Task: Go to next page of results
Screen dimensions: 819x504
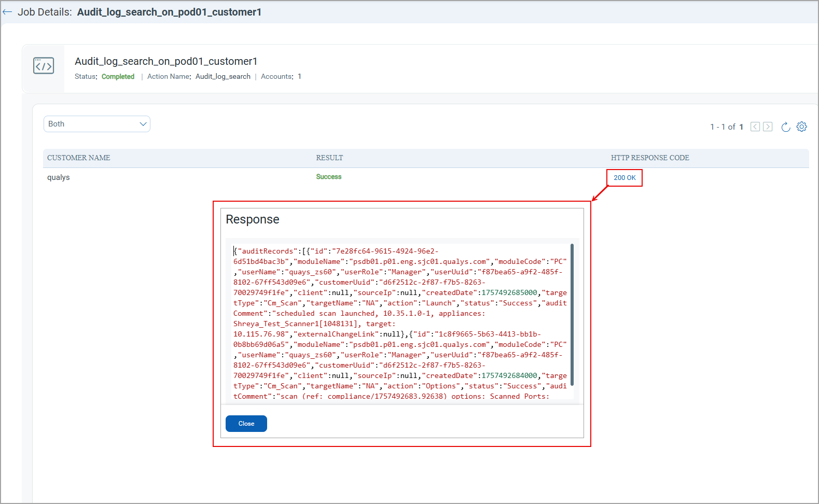Action: 768,127
